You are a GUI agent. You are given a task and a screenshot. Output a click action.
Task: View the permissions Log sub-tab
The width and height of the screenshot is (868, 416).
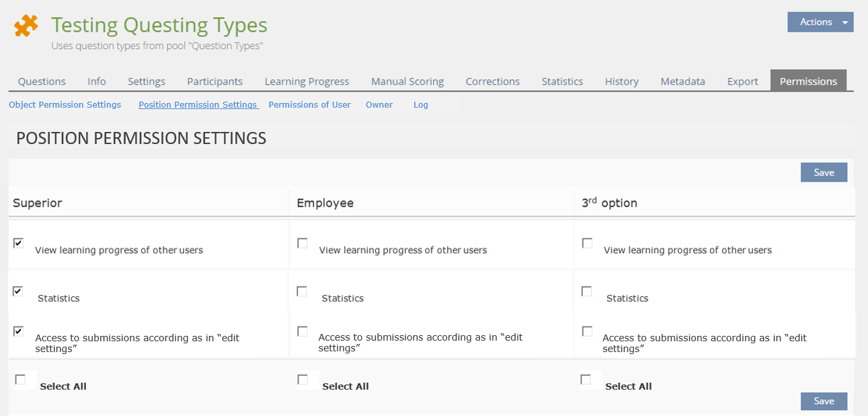click(x=421, y=105)
